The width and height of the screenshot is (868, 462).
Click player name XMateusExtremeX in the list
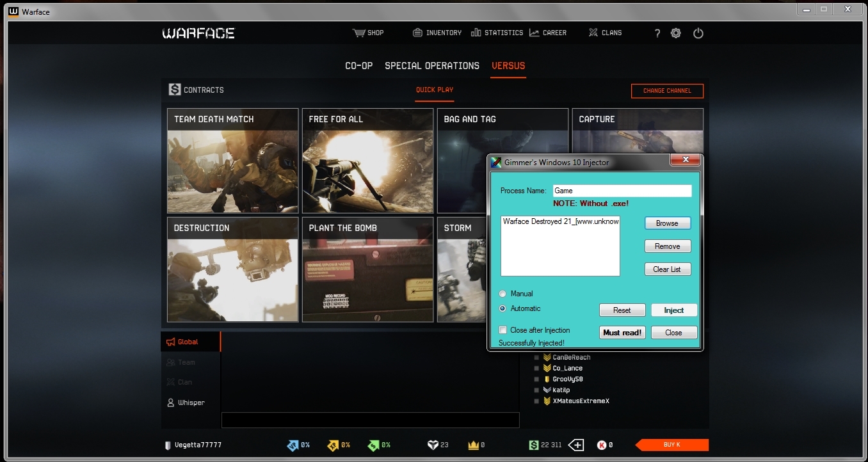point(581,401)
